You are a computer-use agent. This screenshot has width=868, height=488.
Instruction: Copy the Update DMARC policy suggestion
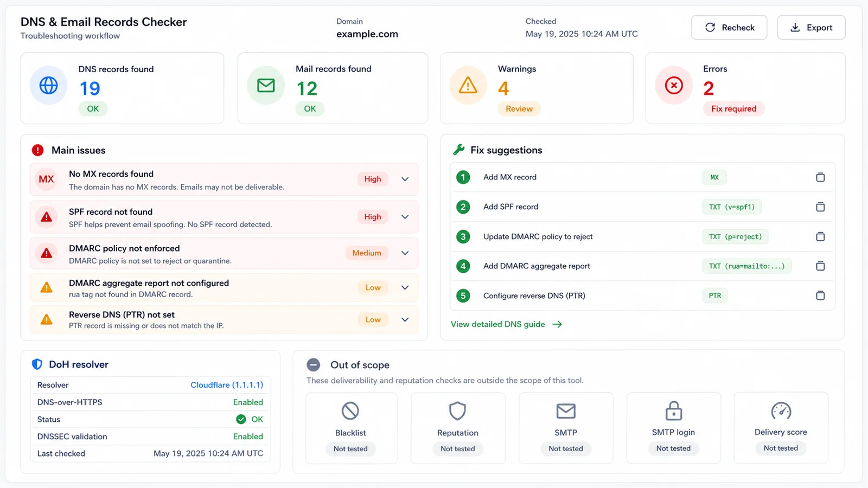tap(820, 236)
